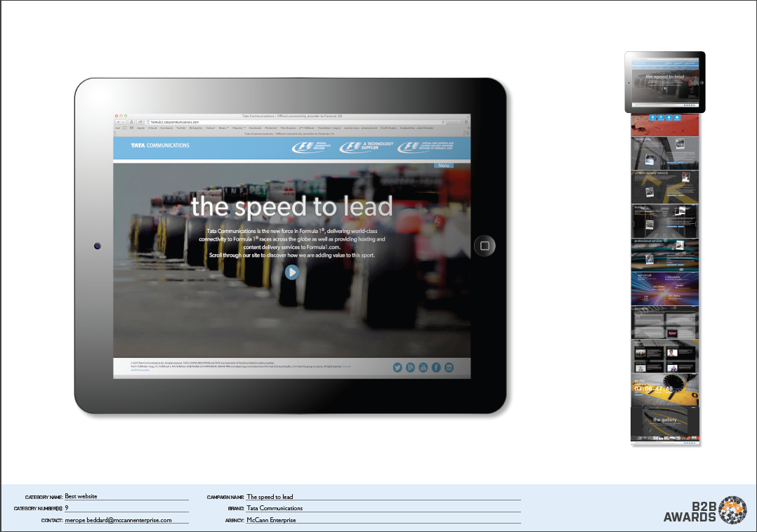The width and height of the screenshot is (757, 532).
Task: Open the Wikipedia bookmark
Action: [x=195, y=128]
